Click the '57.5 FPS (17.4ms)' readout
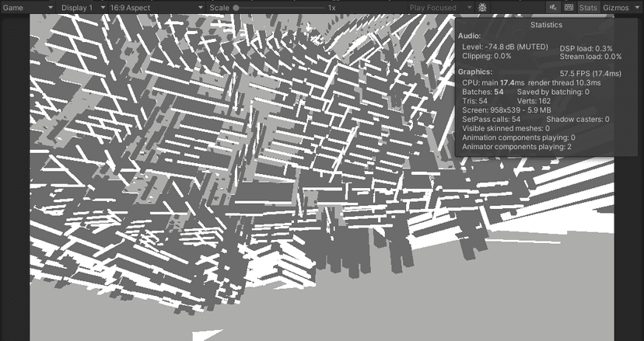This screenshot has width=644, height=341. pos(590,74)
